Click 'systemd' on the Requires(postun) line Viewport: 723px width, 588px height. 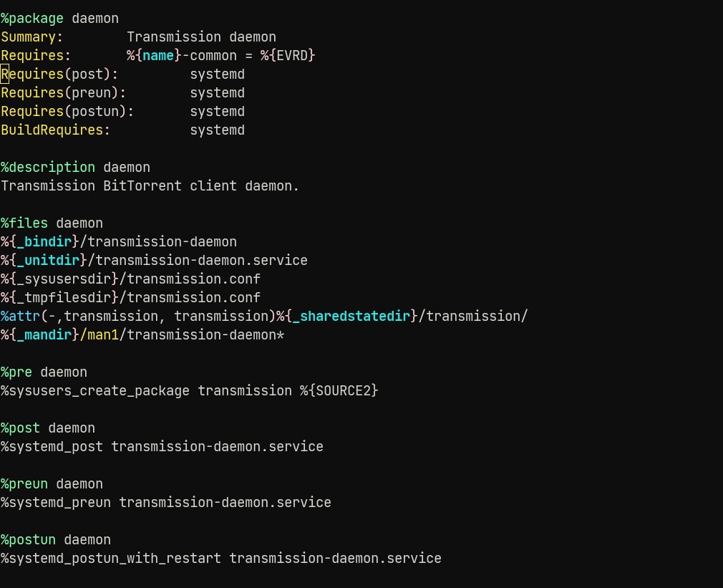tap(217, 112)
